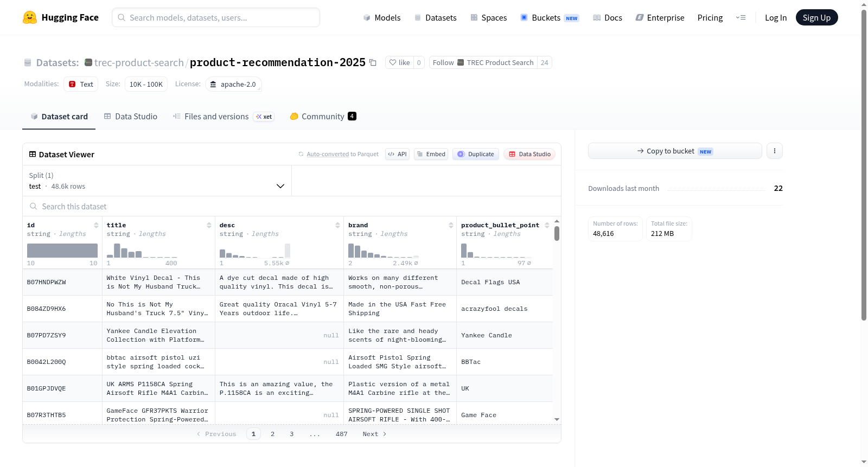868x467 pixels.
Task: Select the UK ARMS P1158CA title cell
Action: click(x=158, y=388)
